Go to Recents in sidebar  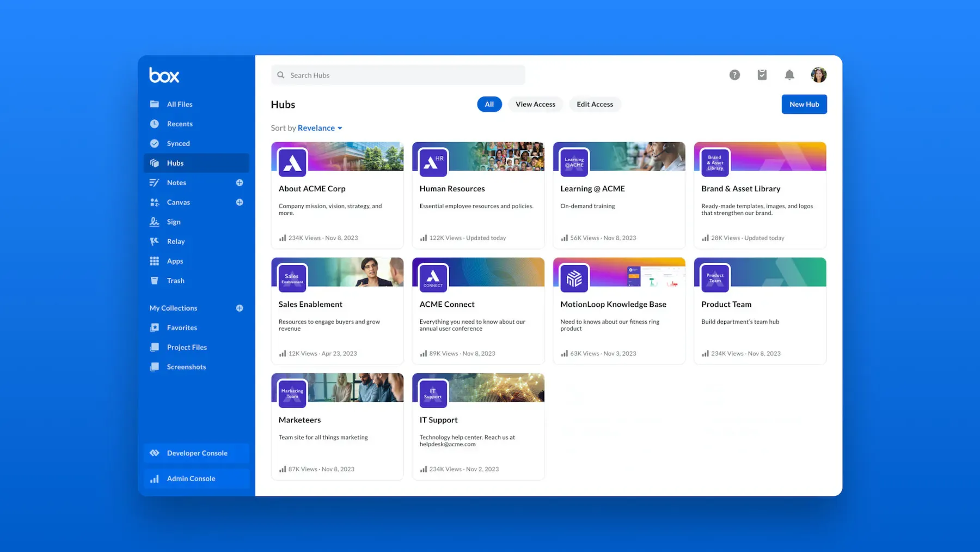coord(180,124)
